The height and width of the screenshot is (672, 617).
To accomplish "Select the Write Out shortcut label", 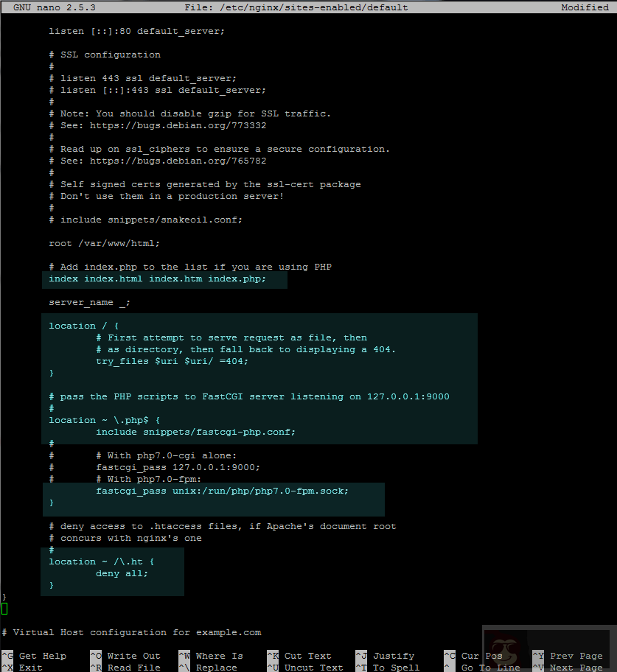I will pyautogui.click(x=133, y=656).
